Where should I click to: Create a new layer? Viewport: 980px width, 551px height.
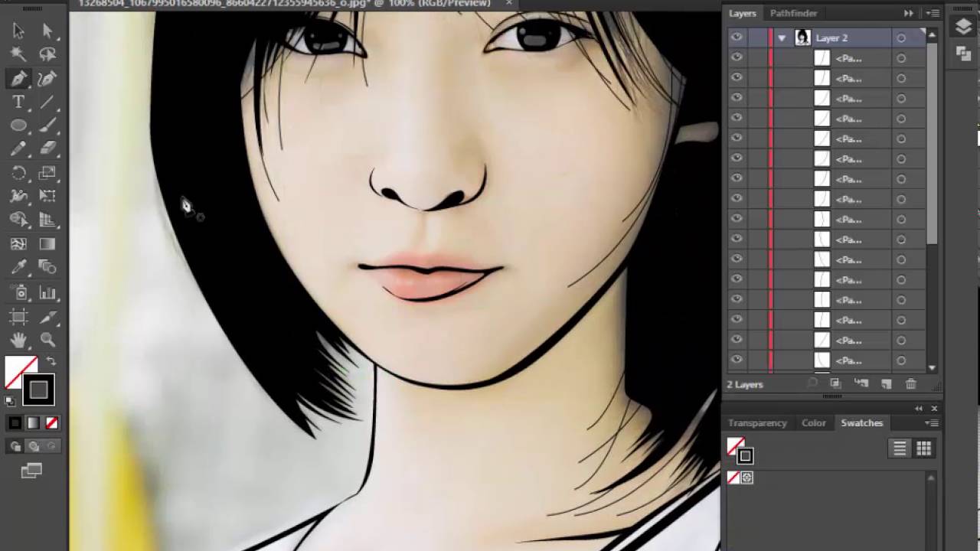click(x=886, y=383)
